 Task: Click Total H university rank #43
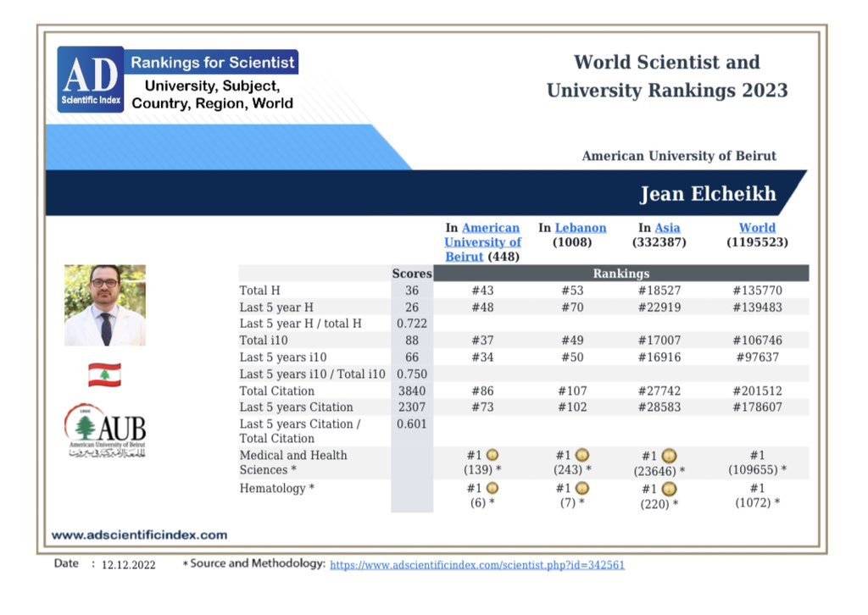pos(482,291)
